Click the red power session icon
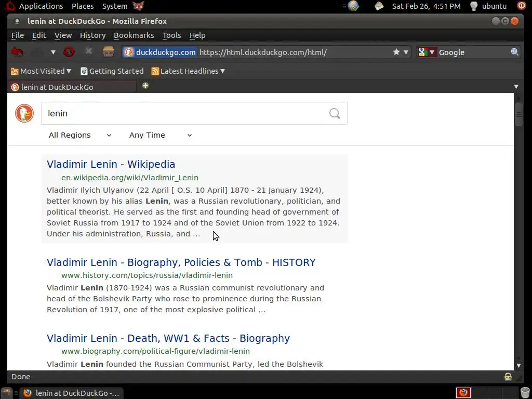 (521, 6)
